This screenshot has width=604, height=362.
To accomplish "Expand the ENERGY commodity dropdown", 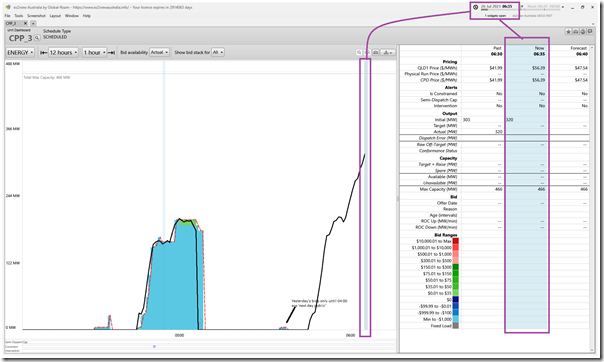I will (20, 52).
